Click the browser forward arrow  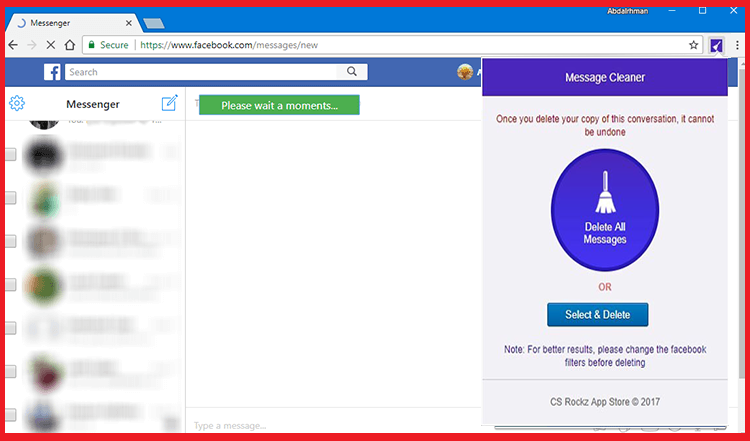point(32,45)
